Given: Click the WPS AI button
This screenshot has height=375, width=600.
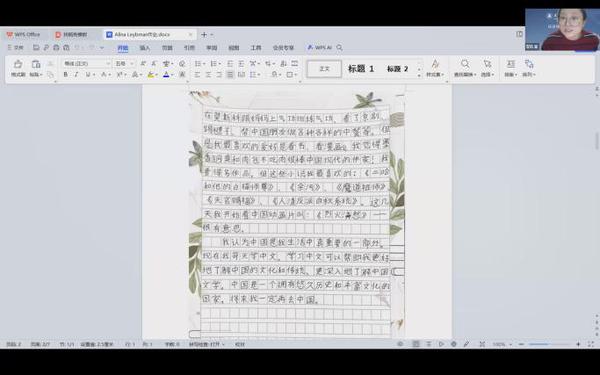Looking at the screenshot, I should click(320, 47).
